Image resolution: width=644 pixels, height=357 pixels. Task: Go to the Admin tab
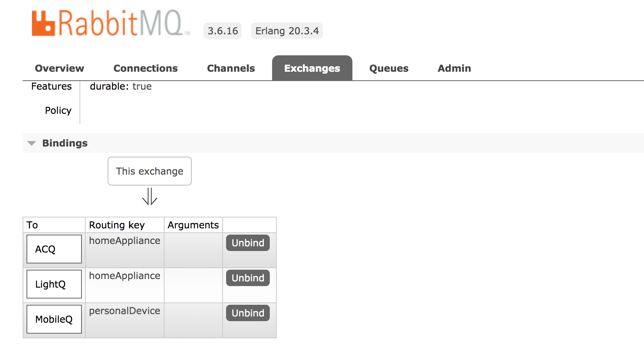click(x=454, y=68)
